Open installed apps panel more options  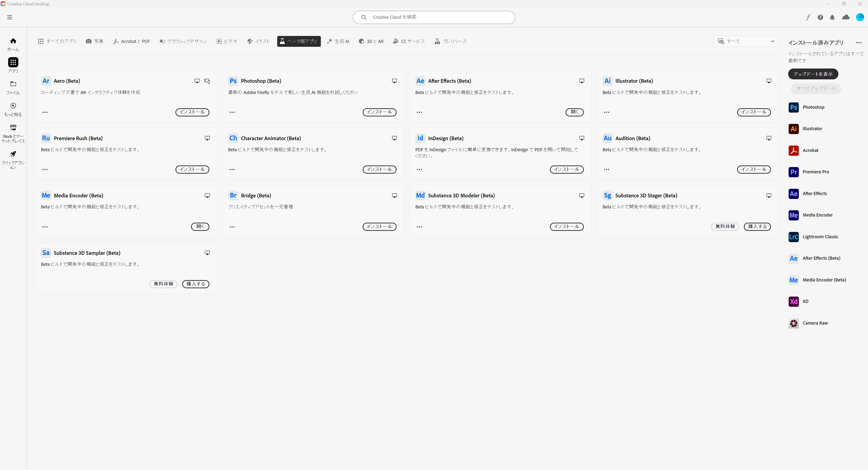coord(859,43)
